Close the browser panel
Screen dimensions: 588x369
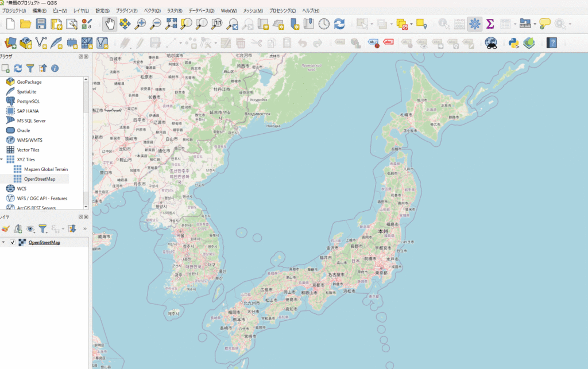click(86, 57)
